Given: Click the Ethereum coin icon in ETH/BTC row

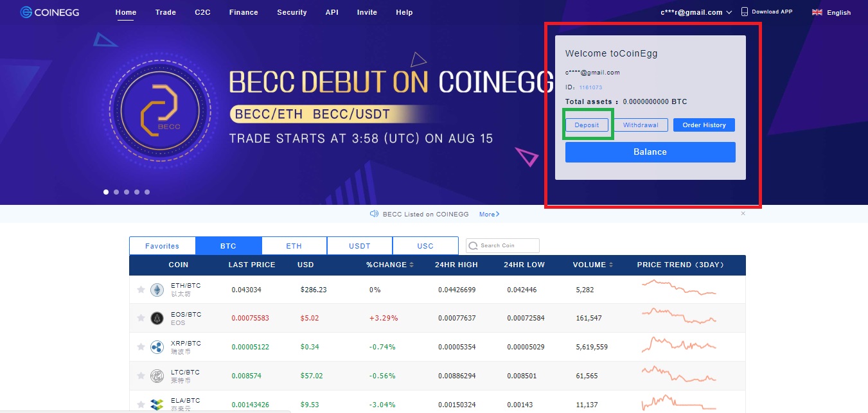Looking at the screenshot, I should coord(157,290).
